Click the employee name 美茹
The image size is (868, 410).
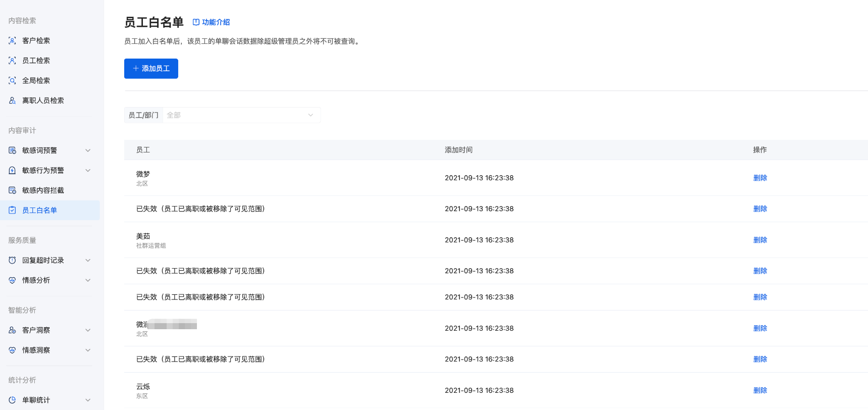pyautogui.click(x=143, y=236)
